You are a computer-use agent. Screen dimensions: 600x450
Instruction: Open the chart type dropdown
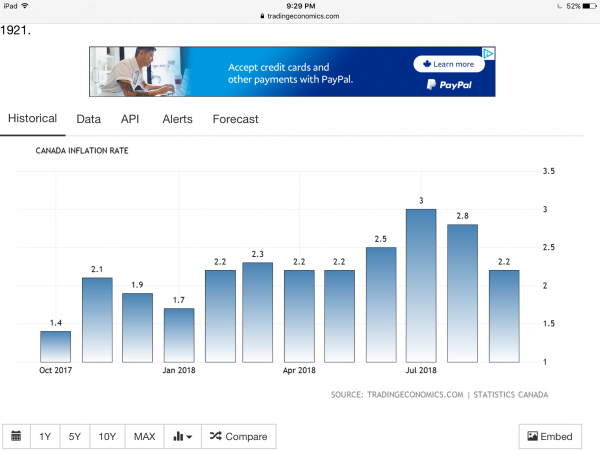click(182, 436)
